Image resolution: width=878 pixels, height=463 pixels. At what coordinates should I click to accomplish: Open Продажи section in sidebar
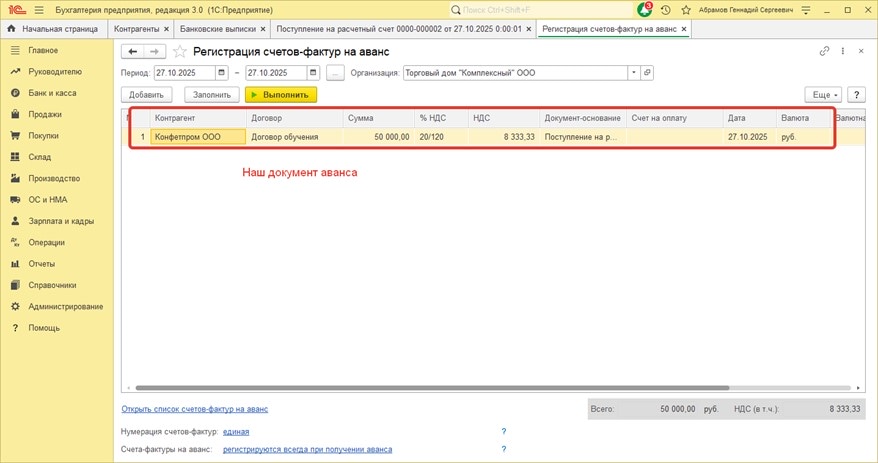point(45,114)
